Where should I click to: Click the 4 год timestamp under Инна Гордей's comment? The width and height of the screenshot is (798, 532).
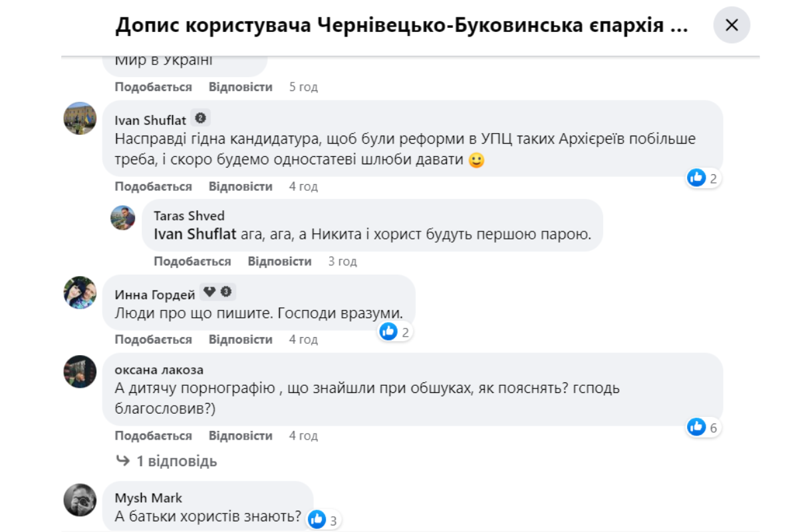(303, 339)
